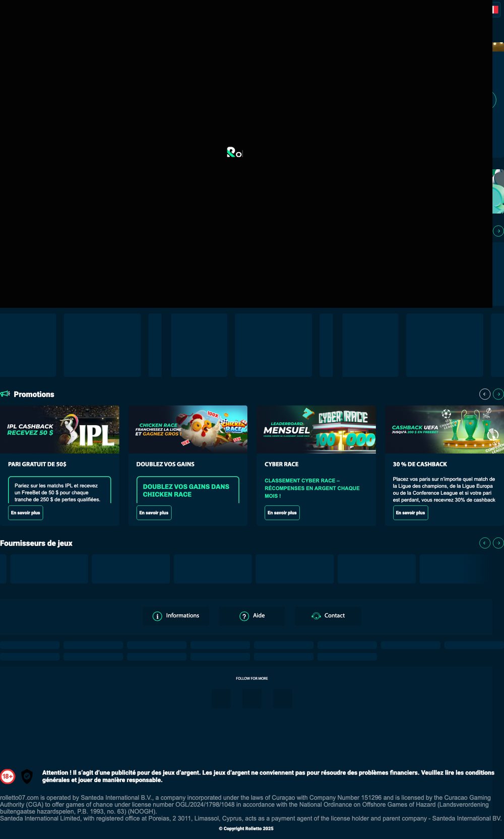Click the Promotions heading
Screen dimensions: 504x839
34,394
